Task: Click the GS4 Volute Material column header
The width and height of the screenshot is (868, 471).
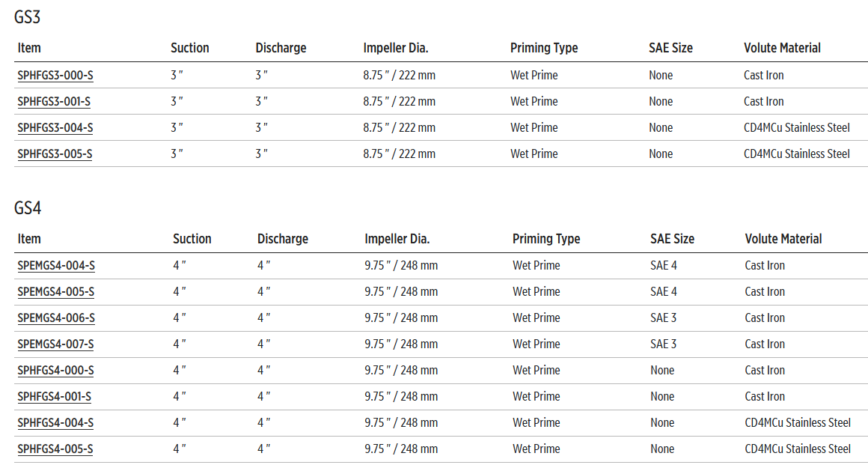Action: pyautogui.click(x=783, y=239)
